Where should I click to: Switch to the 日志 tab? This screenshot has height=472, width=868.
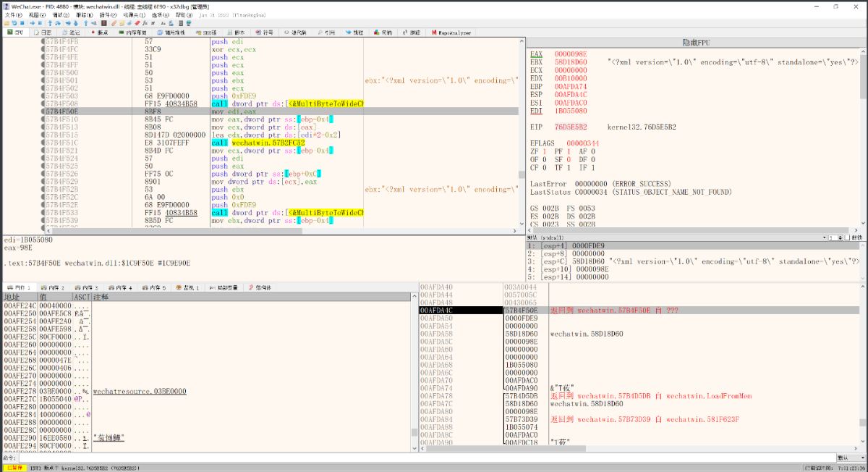[x=43, y=33]
